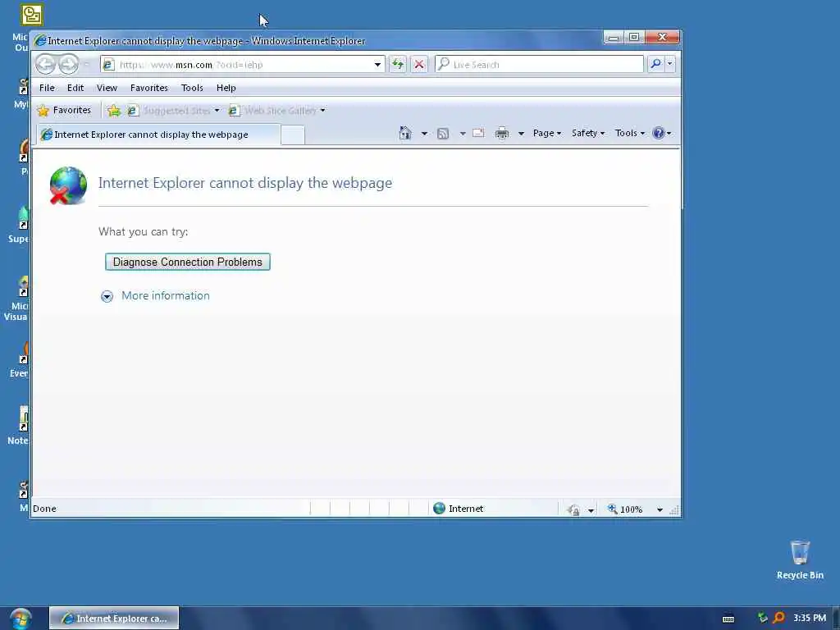Click the Read Mail icon
Viewport: 840px width, 630px height.
tap(478, 133)
